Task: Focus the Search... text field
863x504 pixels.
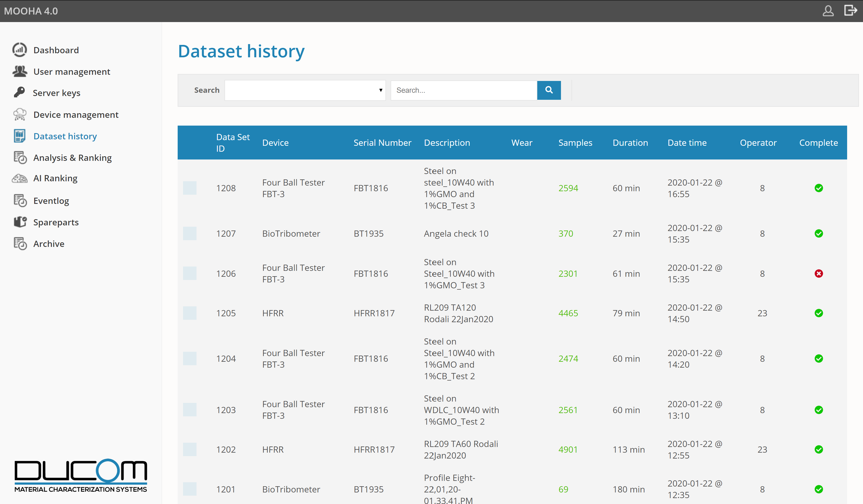Action: pyautogui.click(x=463, y=90)
